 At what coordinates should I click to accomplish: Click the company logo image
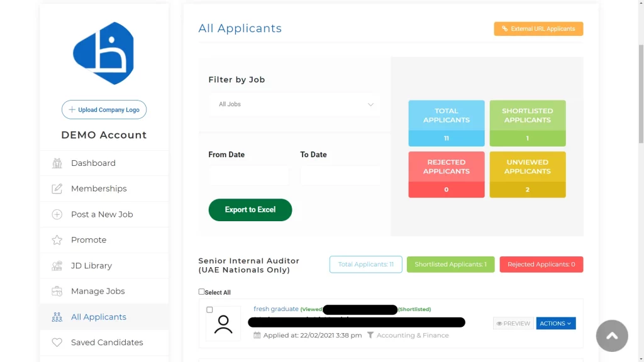click(x=104, y=53)
